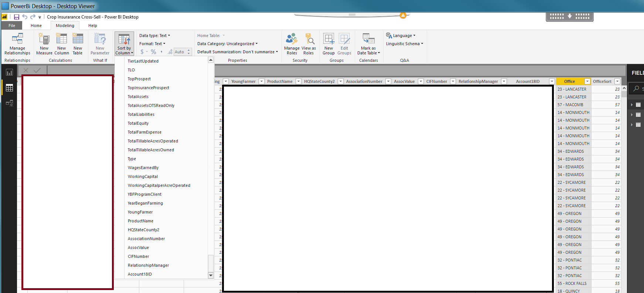The height and width of the screenshot is (293, 644).
Task: Open Default Summarization dropdown
Action: pyautogui.click(x=238, y=52)
